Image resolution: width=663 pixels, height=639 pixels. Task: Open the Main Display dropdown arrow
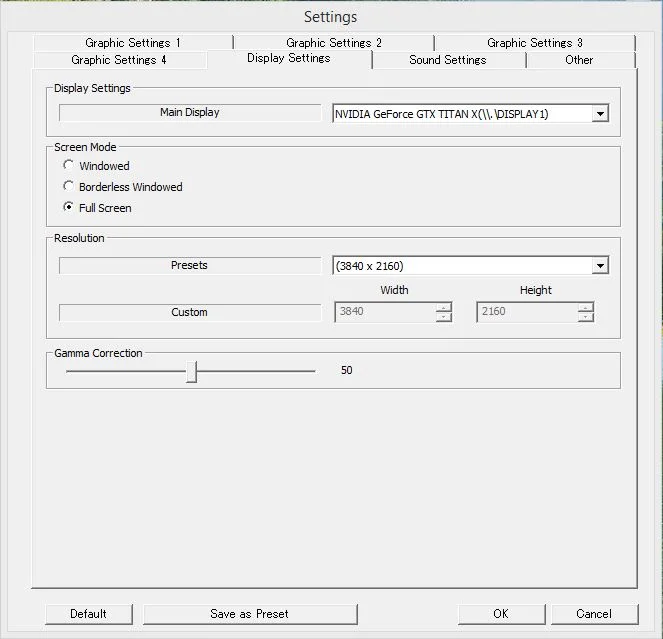[600, 114]
